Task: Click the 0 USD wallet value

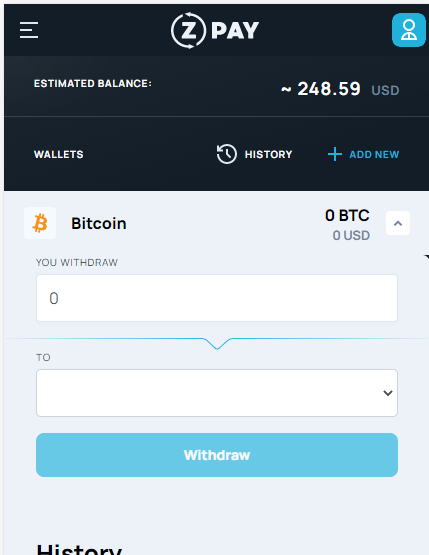Action: (351, 235)
